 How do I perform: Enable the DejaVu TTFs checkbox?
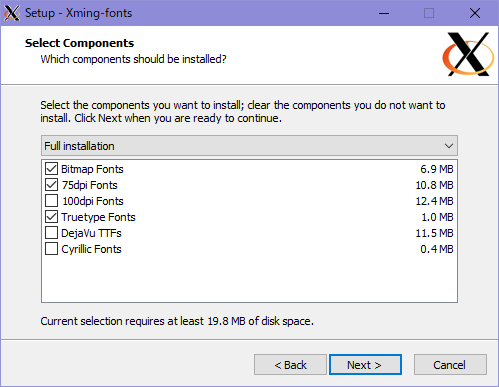point(51,233)
